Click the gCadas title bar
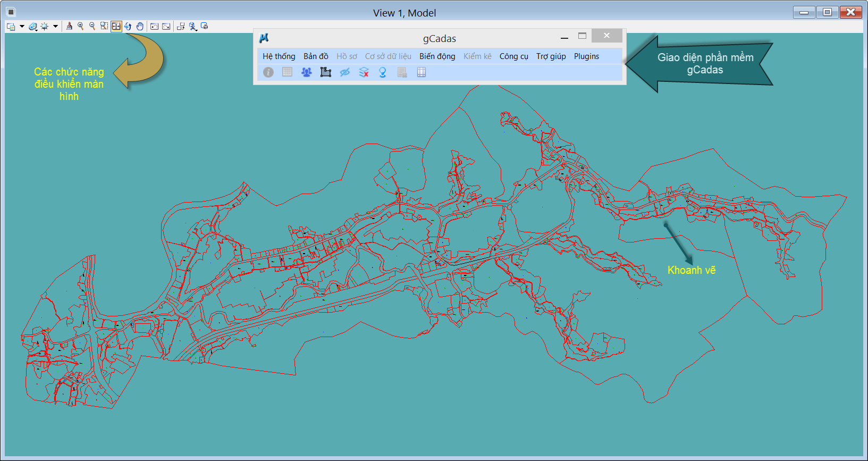This screenshot has height=461, width=868. [439, 38]
